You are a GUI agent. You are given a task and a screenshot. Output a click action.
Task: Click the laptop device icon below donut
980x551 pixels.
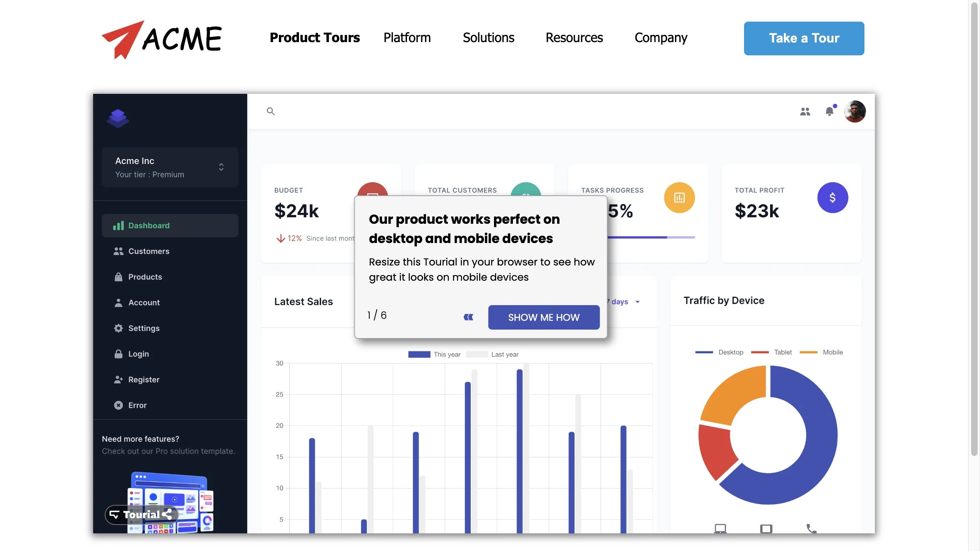(x=720, y=529)
